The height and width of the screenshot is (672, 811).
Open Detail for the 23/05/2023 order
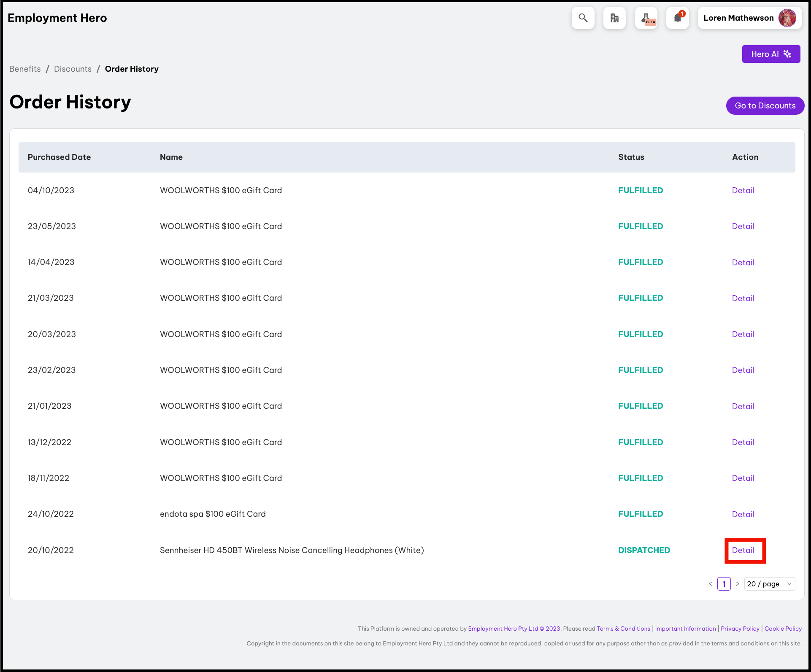coord(743,226)
